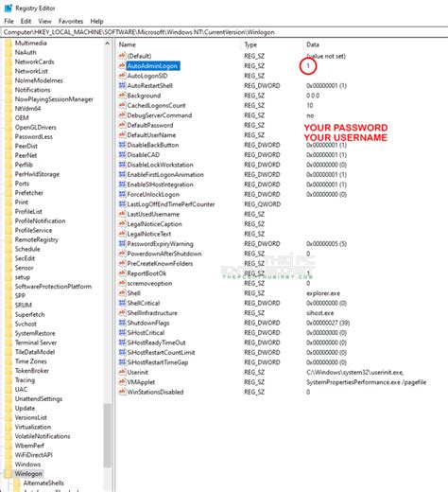Click the tree pane scrollbar thumb
The image size is (448, 492).
107,435
